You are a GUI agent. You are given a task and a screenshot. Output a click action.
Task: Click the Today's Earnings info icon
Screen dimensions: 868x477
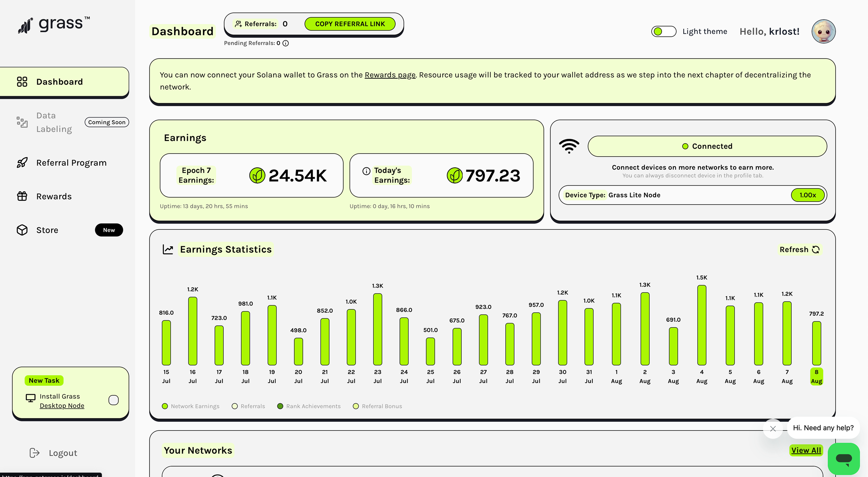(x=366, y=171)
